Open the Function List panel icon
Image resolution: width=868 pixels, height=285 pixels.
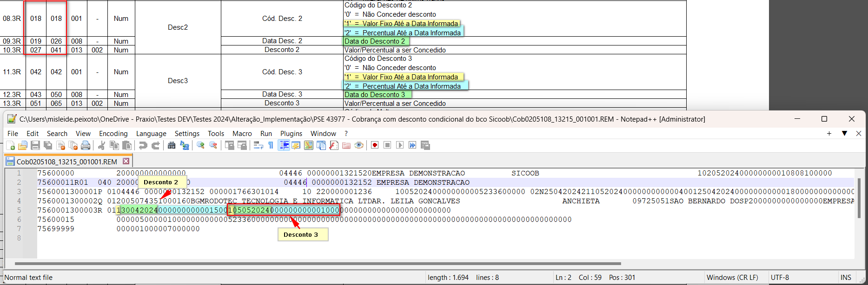334,146
